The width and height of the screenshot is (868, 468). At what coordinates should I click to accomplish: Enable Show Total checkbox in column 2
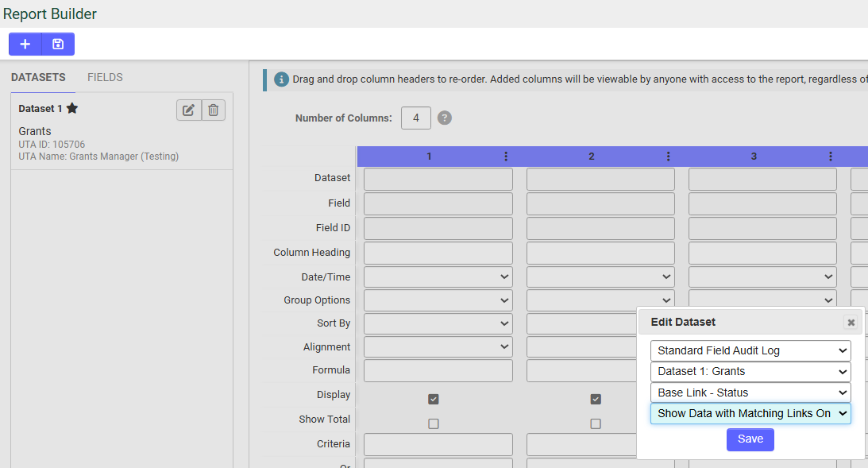(596, 424)
